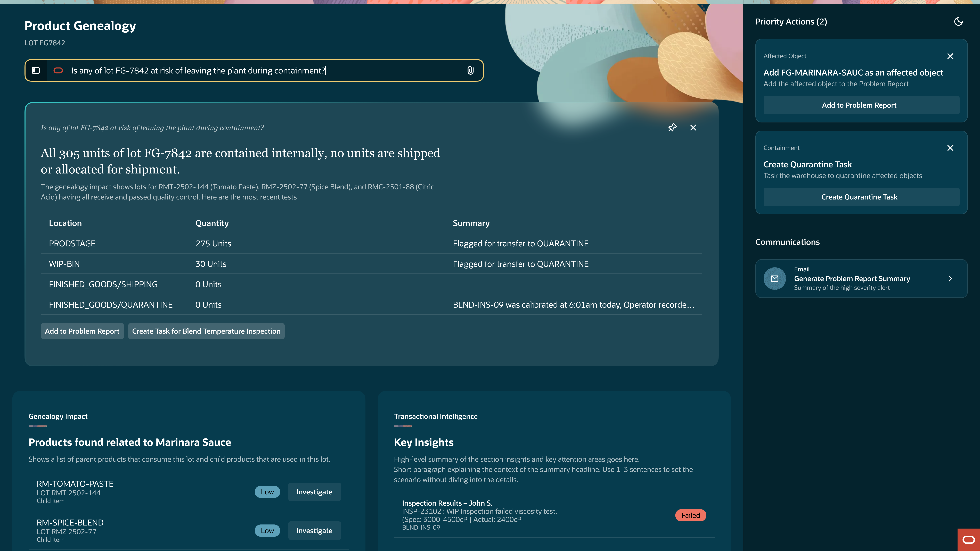This screenshot has width=980, height=551.
Task: Click the Low badge for RM-TOMATO-PASTE
Action: pos(267,492)
